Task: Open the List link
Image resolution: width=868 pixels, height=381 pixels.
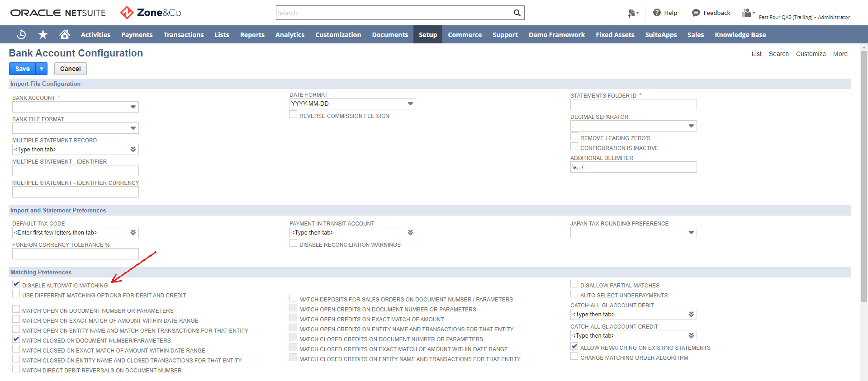Action: click(x=757, y=54)
